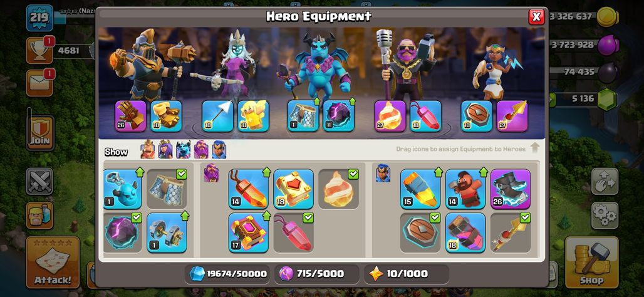Viewport: 644px width, 297px height.
Task: Select the level 14 hog rider puppet
Action: [465, 189]
